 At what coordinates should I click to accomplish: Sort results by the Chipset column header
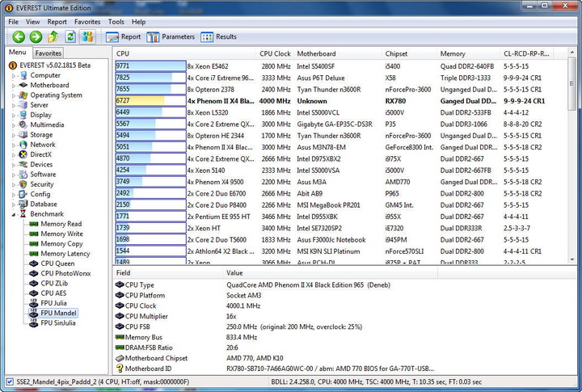coord(409,54)
